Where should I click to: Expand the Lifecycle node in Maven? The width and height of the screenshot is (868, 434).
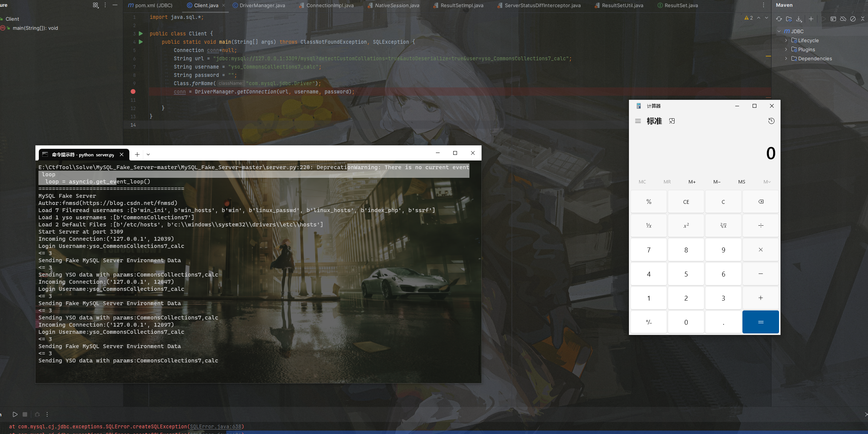pyautogui.click(x=786, y=40)
